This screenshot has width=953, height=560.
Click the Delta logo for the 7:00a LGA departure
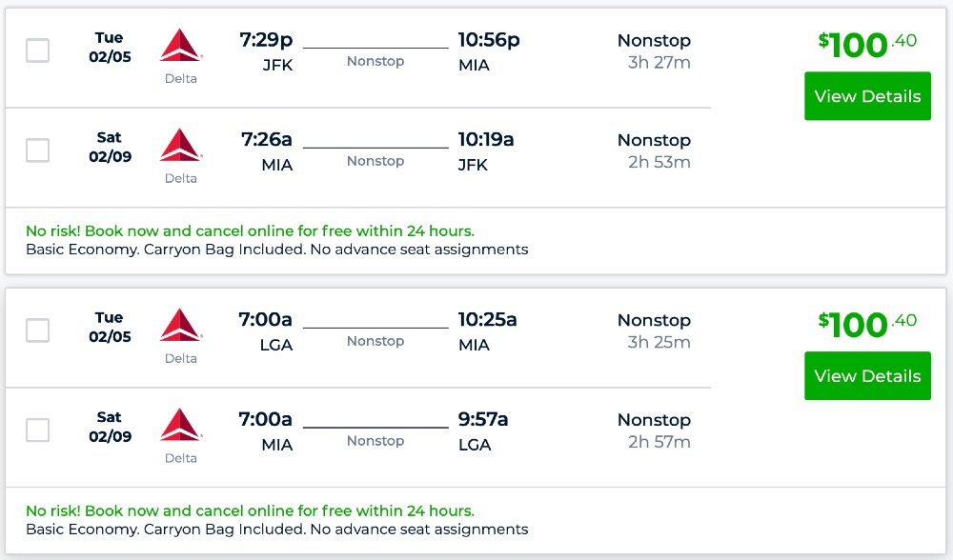(x=181, y=326)
